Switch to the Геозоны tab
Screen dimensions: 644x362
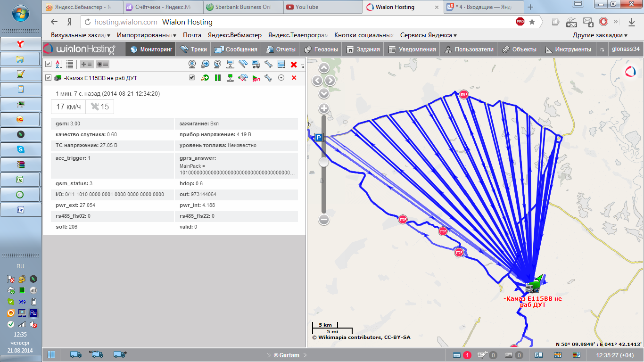coord(321,49)
